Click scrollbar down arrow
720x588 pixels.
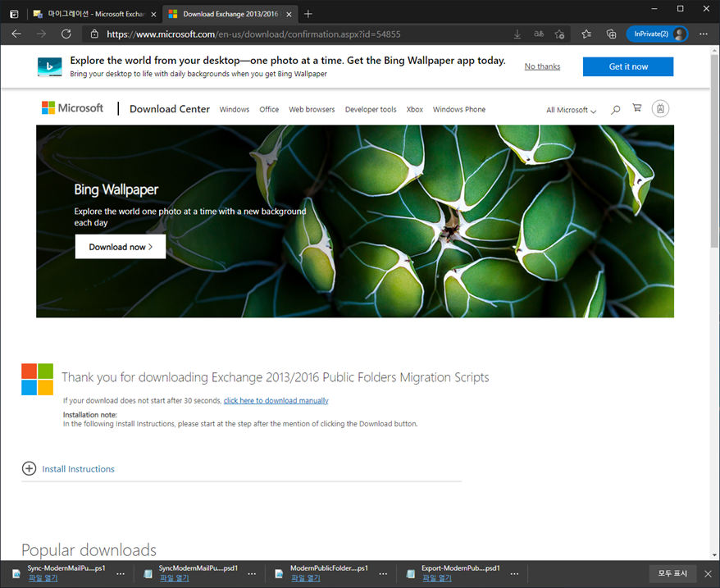[714, 555]
